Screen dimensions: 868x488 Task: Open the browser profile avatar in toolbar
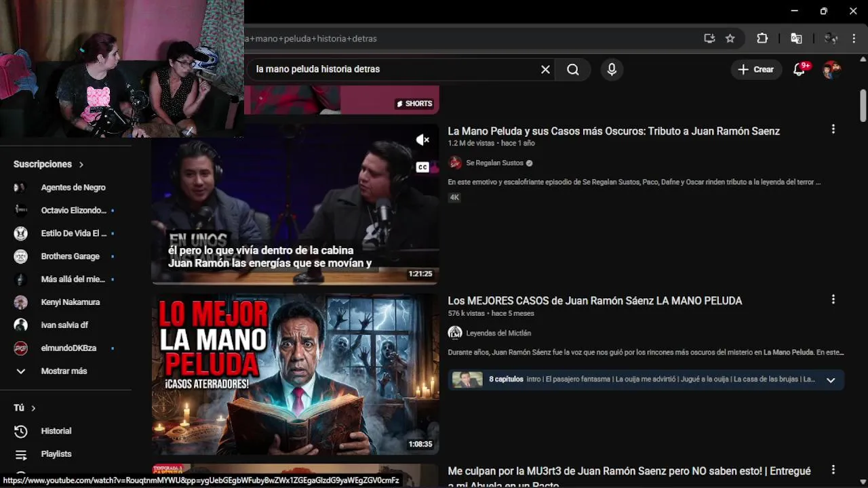831,39
